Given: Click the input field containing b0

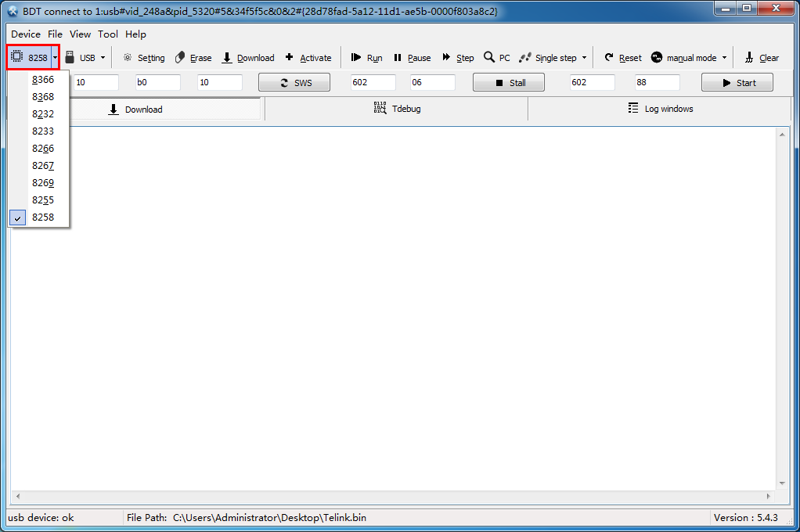Looking at the screenshot, I should (x=157, y=82).
